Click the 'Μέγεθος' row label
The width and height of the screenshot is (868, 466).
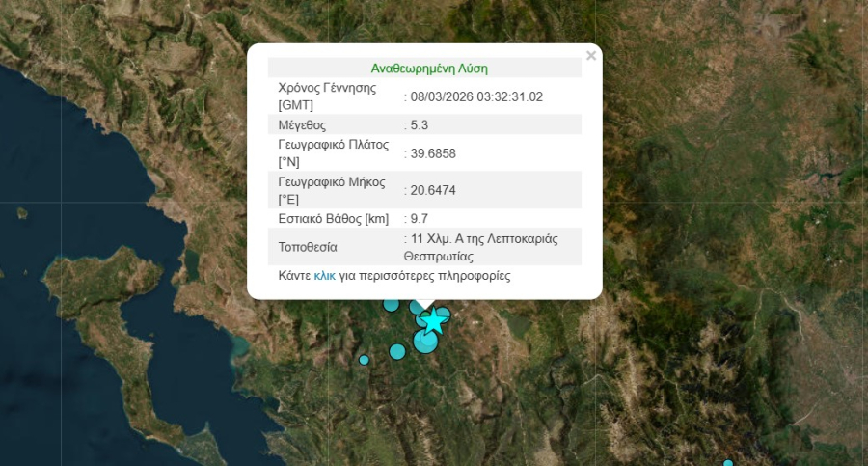[302, 125]
